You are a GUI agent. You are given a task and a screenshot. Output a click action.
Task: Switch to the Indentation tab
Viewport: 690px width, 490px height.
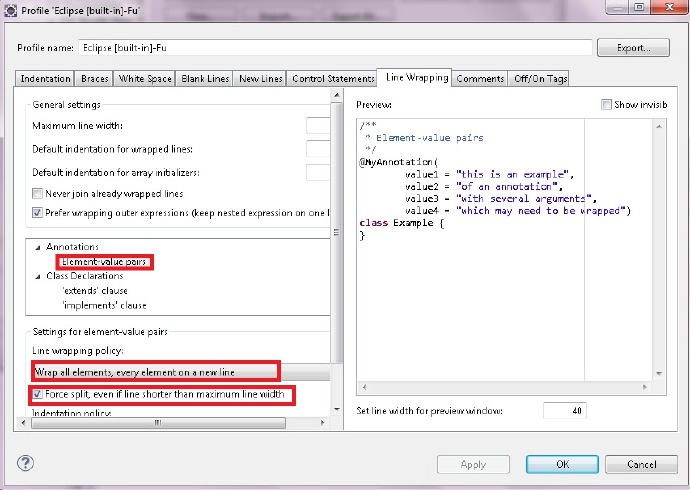coord(45,79)
